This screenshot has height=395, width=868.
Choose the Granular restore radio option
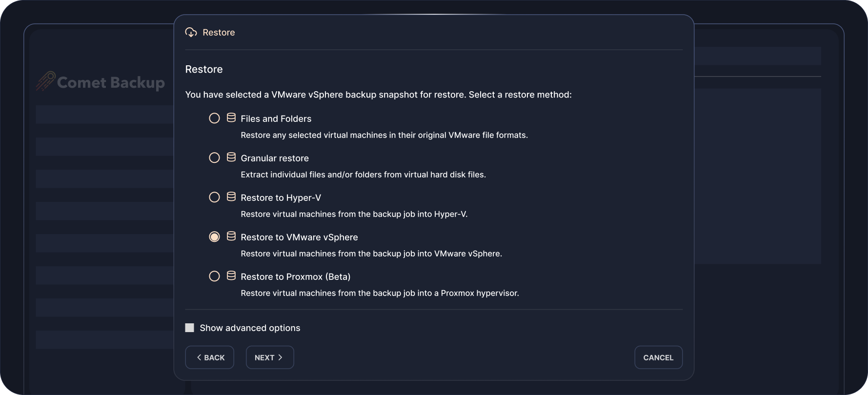tap(214, 158)
